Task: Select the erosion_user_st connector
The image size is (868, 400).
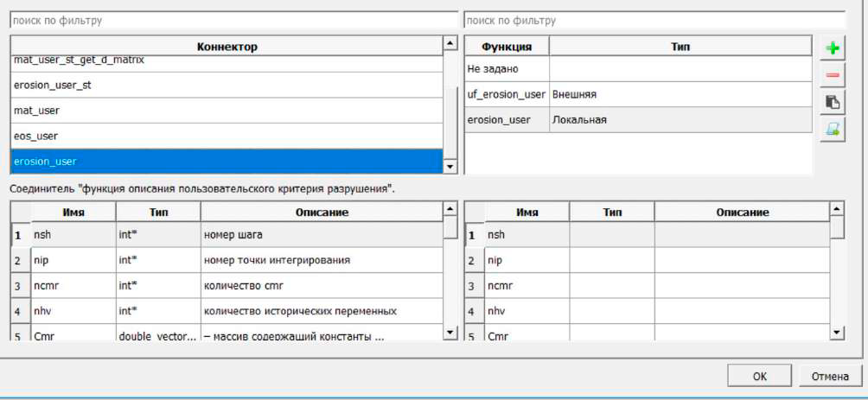Action: pos(225,86)
